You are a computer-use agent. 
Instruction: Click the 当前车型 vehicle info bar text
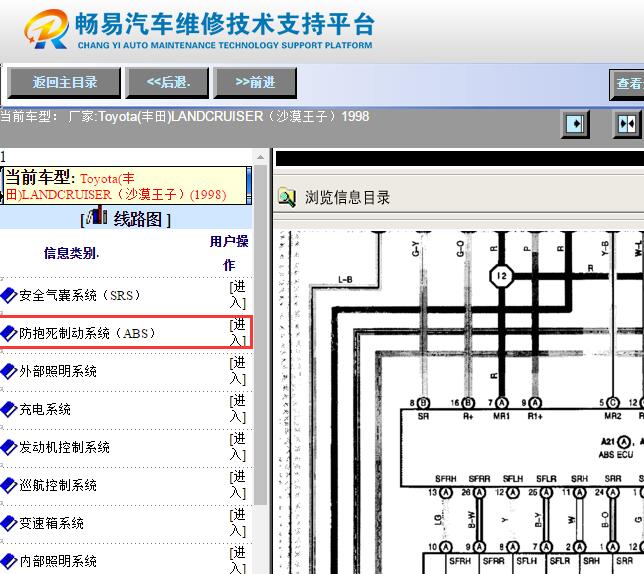tap(184, 117)
